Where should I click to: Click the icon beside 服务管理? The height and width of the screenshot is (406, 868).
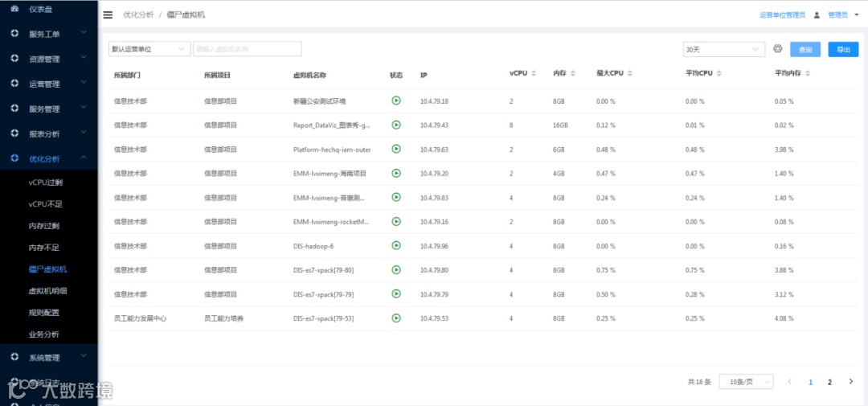(15, 109)
